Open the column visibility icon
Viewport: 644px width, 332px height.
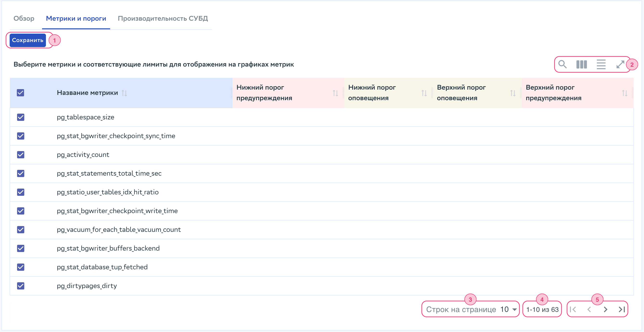(581, 64)
